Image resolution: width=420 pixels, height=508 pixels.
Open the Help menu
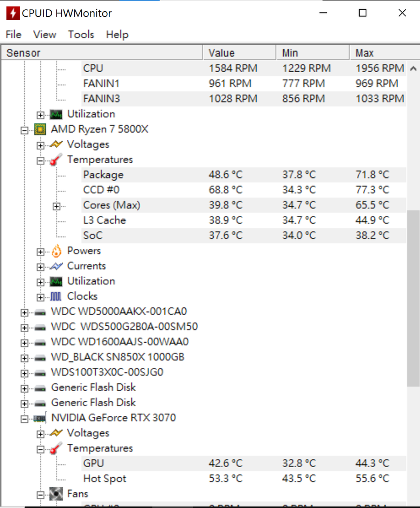117,34
